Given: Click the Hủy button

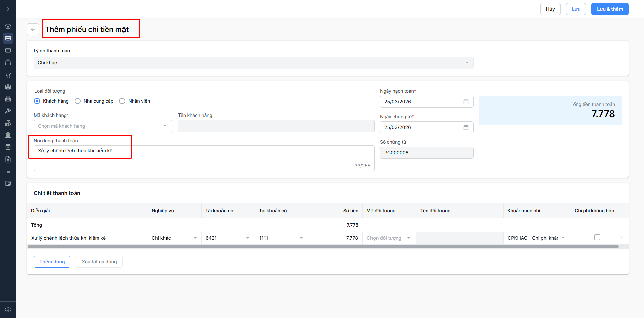Looking at the screenshot, I should click(550, 9).
